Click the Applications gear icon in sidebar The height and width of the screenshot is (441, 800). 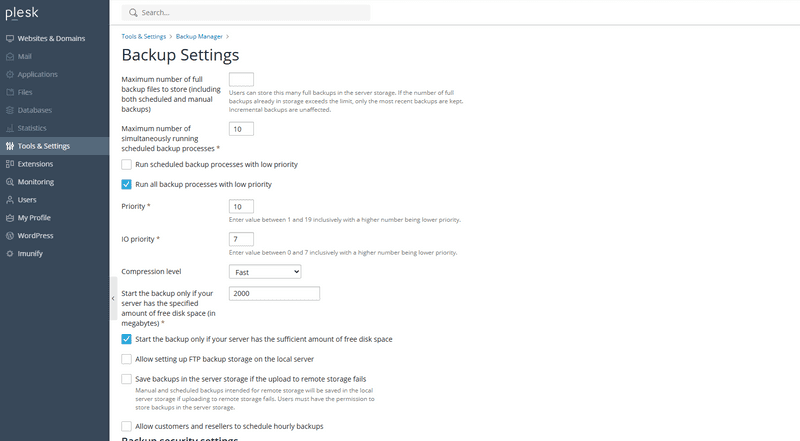pos(10,74)
